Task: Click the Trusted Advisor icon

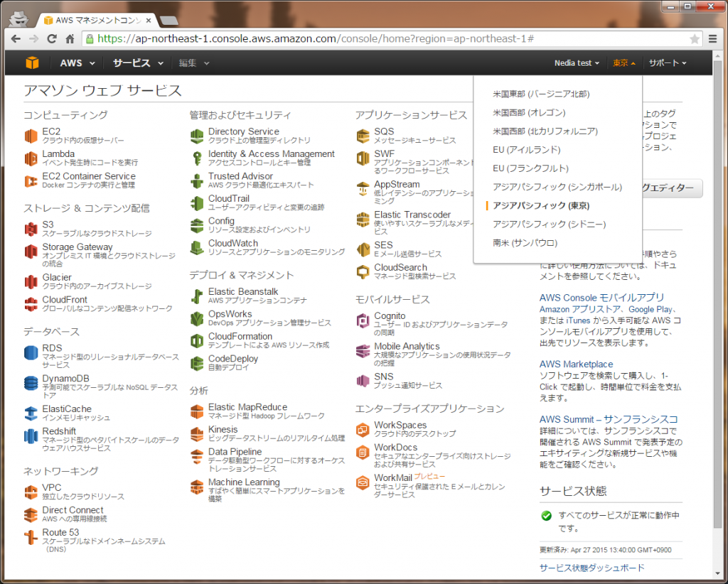Action: click(197, 181)
